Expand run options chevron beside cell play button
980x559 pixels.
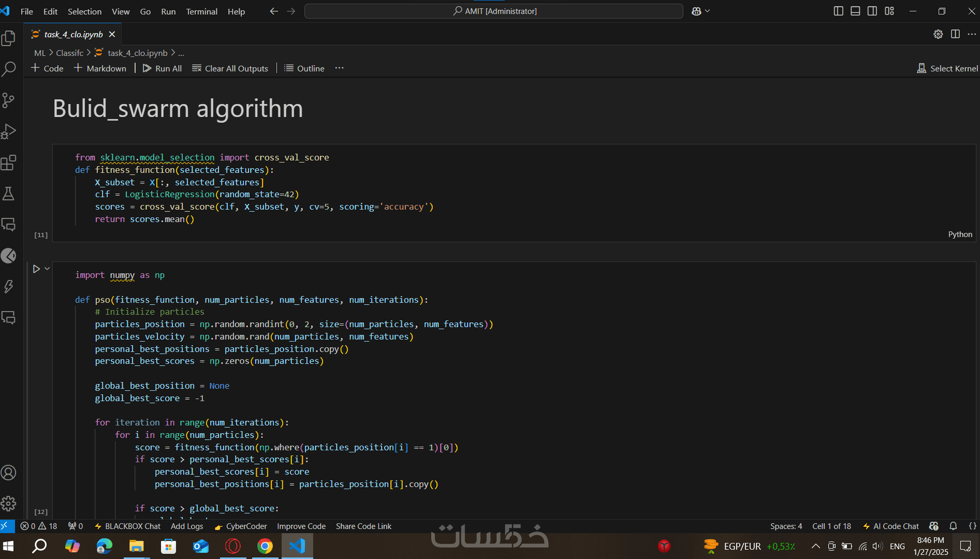(47, 269)
